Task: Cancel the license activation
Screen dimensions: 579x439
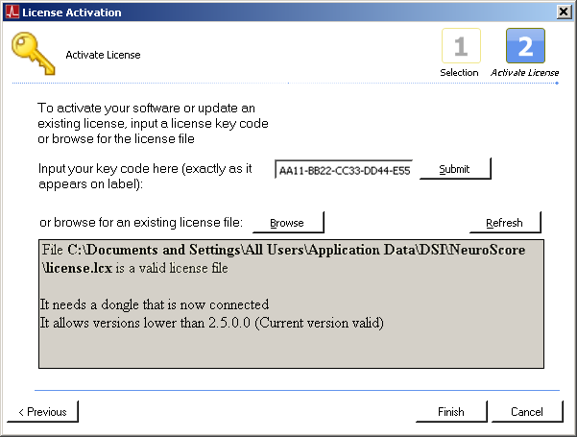Action: (x=527, y=412)
